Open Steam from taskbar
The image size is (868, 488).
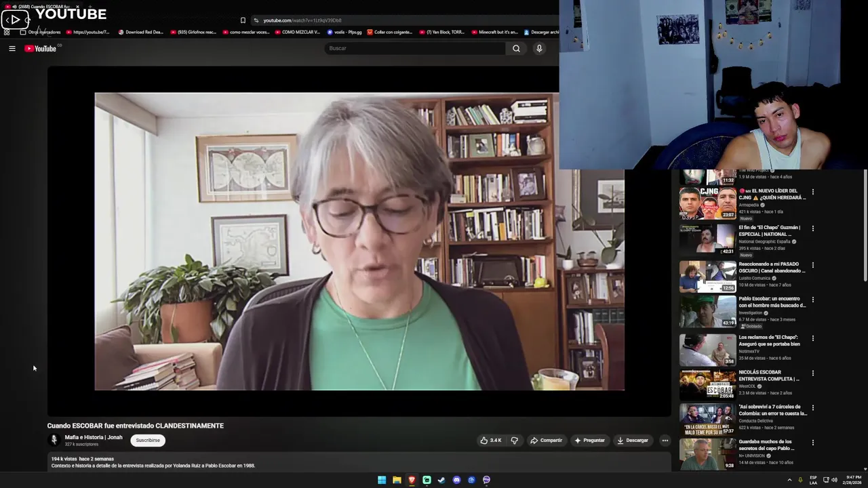point(441,480)
